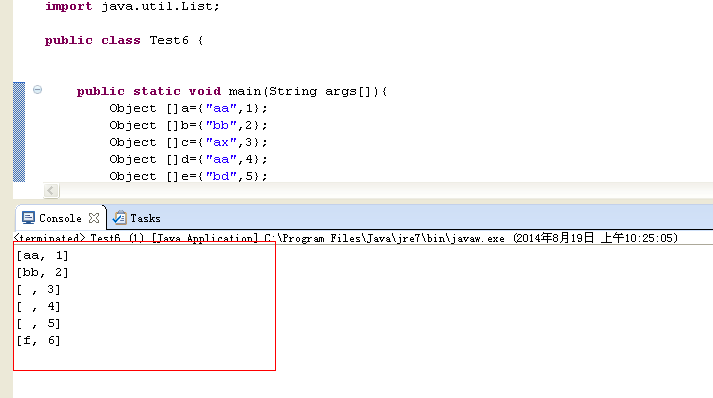Collapse the main method fold icon

[38, 90]
